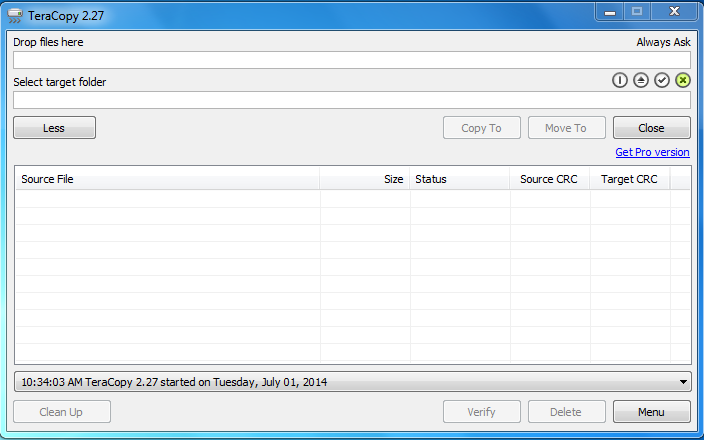This screenshot has height=441, width=704.
Task: Click the Verify button
Action: pos(482,412)
